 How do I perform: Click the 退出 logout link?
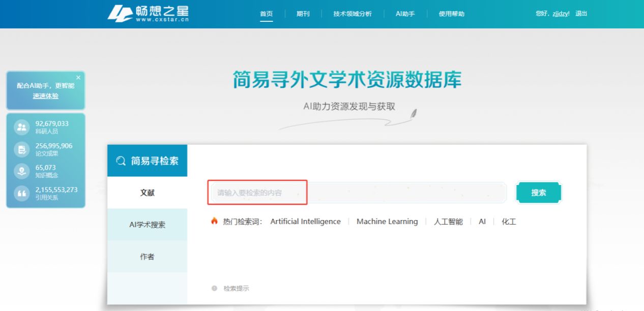[581, 14]
